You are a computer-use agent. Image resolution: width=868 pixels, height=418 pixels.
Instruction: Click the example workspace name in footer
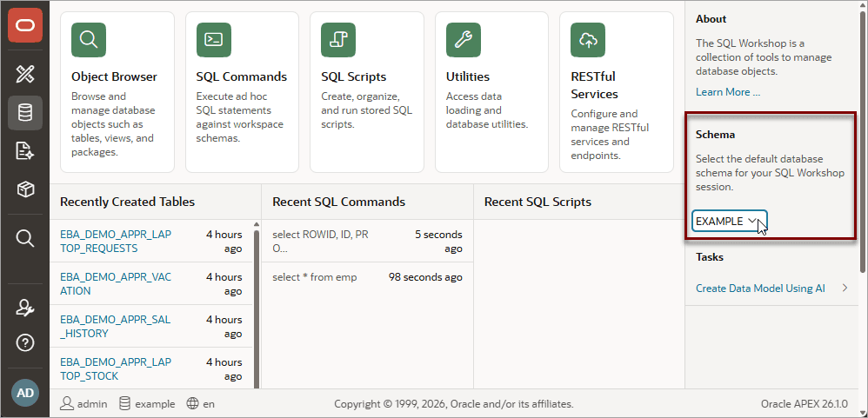click(155, 404)
